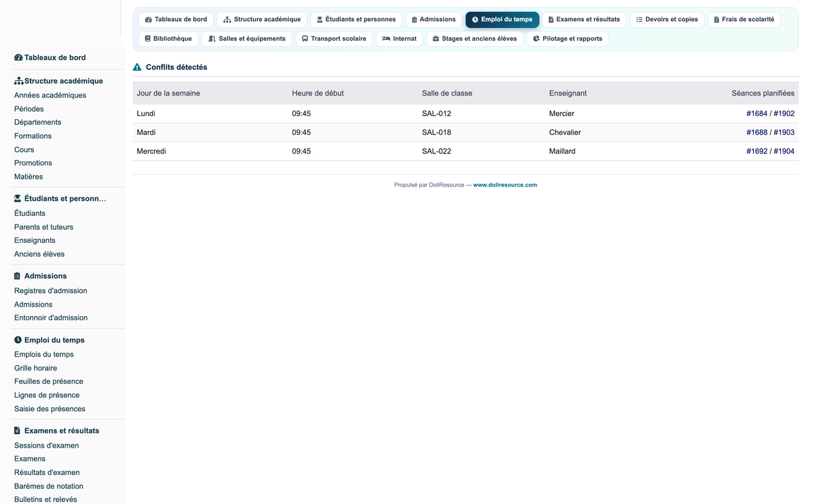The width and height of the screenshot is (814, 504).
Task: Click the clock icon in Emploi du temps tab
Action: pos(475,20)
